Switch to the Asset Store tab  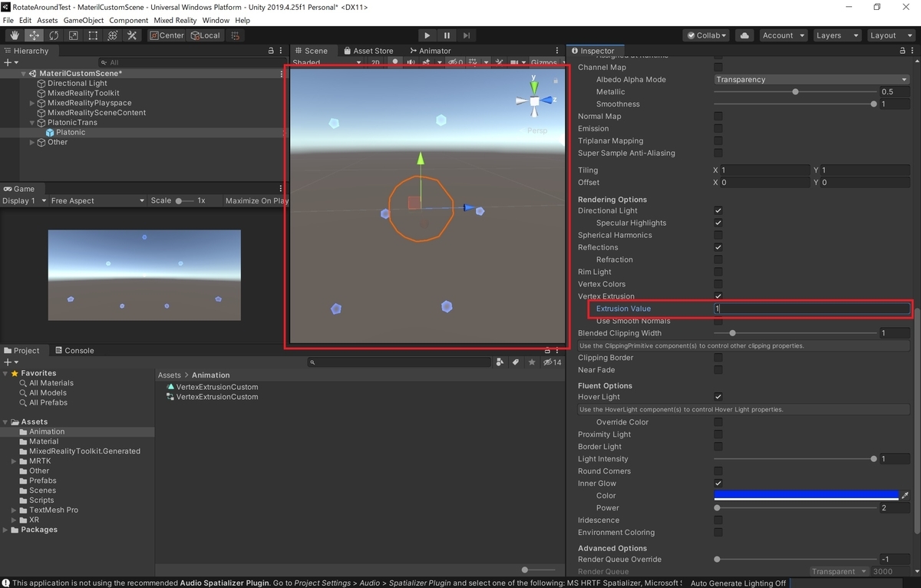pyautogui.click(x=368, y=51)
